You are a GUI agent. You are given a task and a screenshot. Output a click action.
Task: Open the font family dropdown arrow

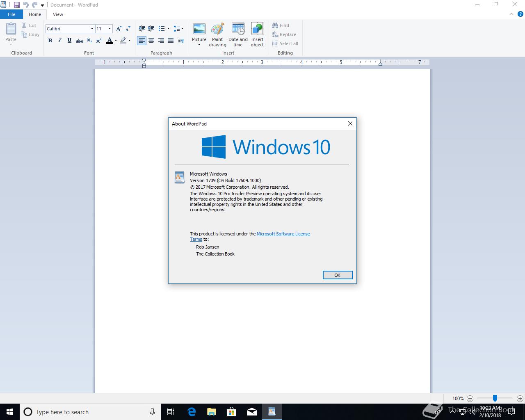92,29
